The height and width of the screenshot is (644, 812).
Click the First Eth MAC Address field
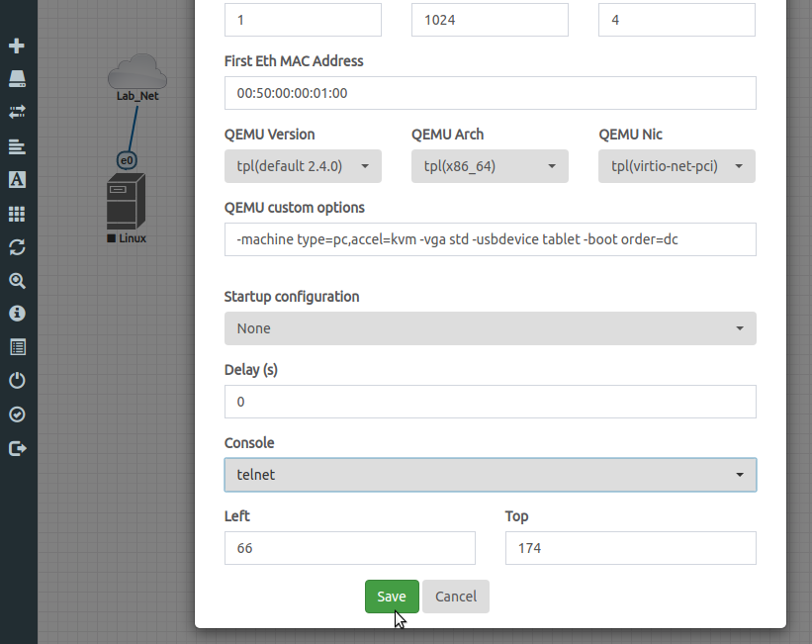(x=490, y=93)
